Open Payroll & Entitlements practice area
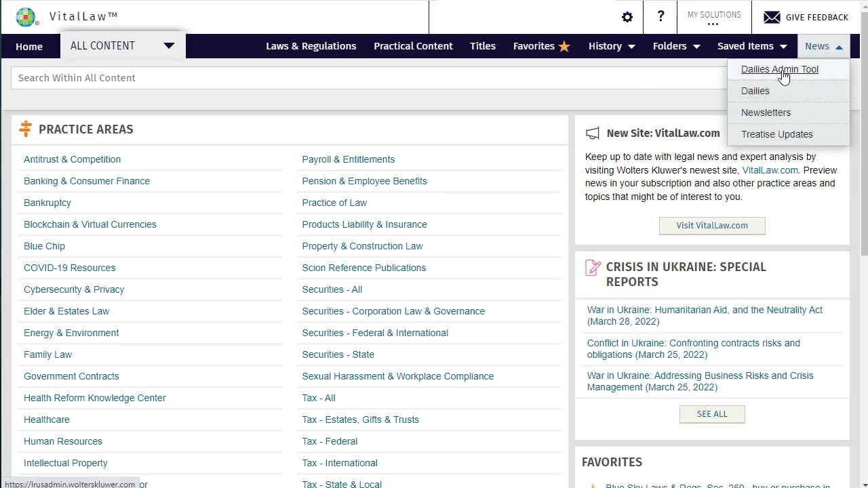This screenshot has width=868, height=488. tap(349, 159)
